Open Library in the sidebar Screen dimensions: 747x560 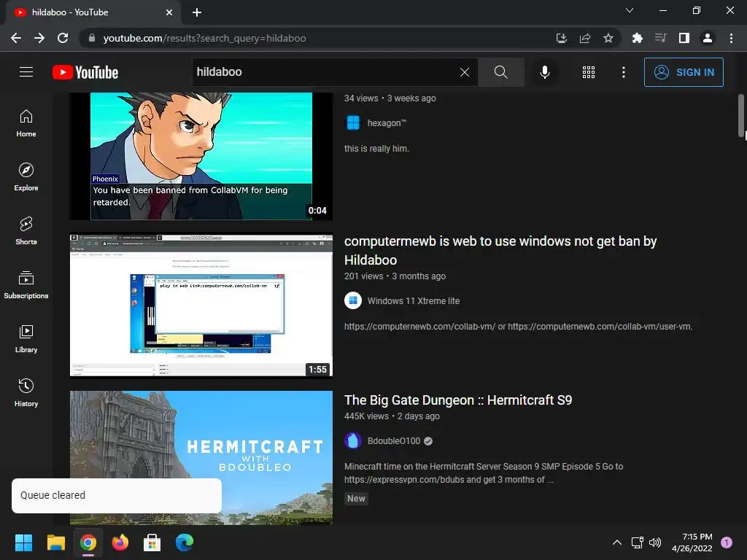click(26, 338)
